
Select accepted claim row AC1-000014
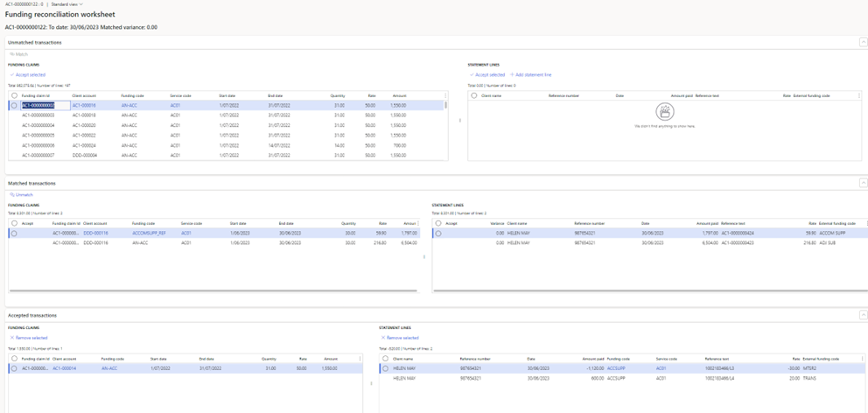(x=14, y=368)
